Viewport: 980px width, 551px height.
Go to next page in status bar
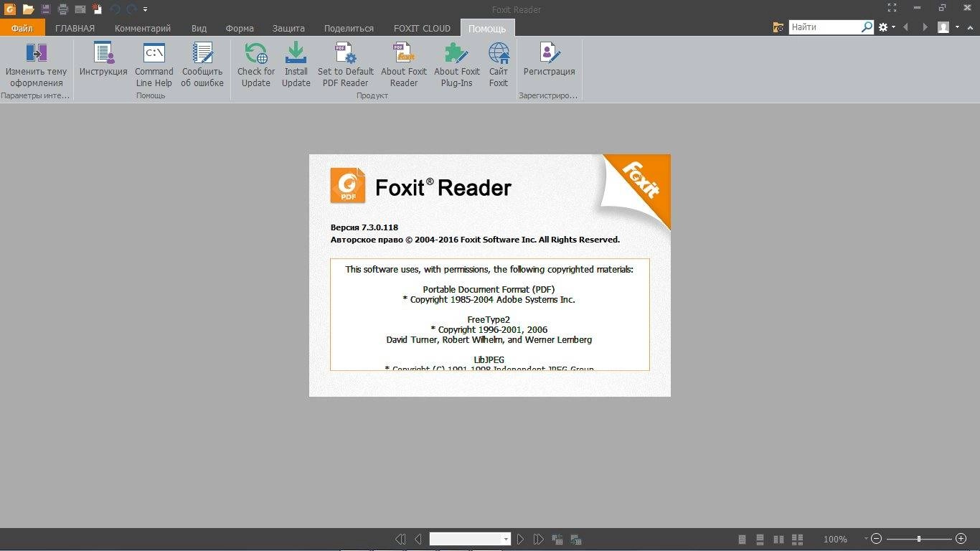[521, 539]
